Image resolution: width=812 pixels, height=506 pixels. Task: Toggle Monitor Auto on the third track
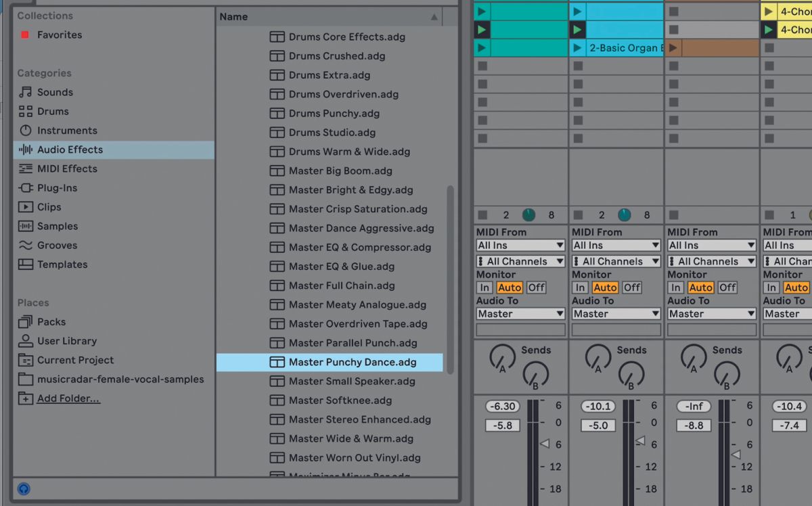click(701, 287)
